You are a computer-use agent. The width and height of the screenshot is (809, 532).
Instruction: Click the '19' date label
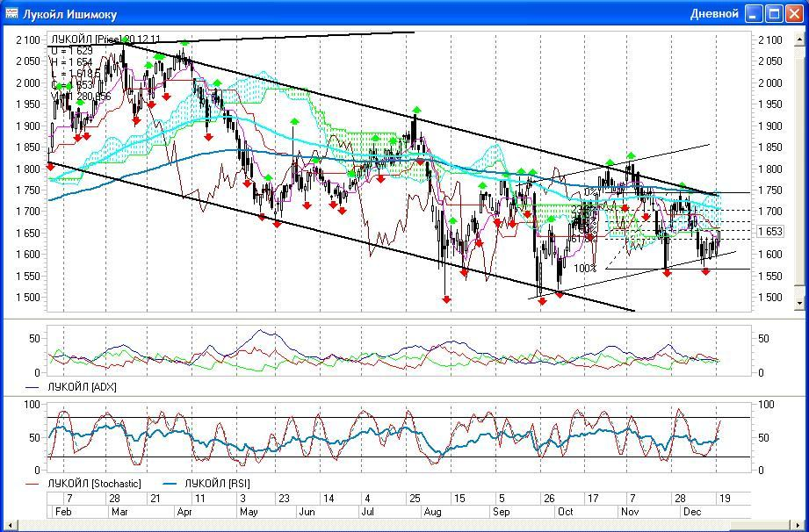[x=725, y=499]
